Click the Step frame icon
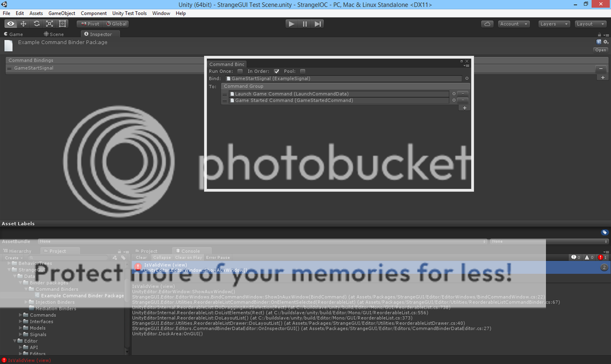 pos(317,23)
